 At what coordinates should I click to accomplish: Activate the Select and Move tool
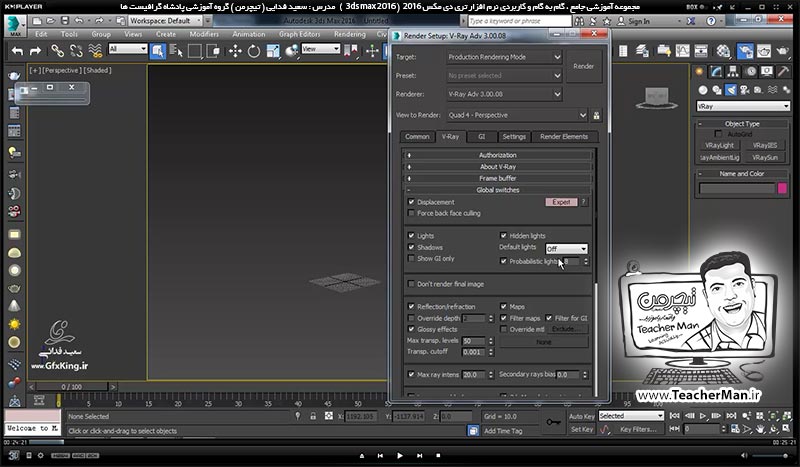coord(235,51)
